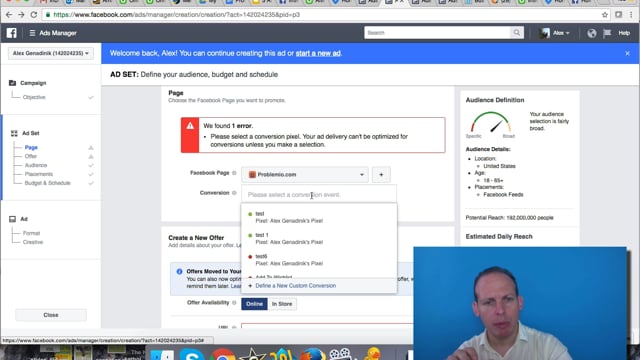
Task: Click the audience definition gauge
Action: tap(491, 122)
